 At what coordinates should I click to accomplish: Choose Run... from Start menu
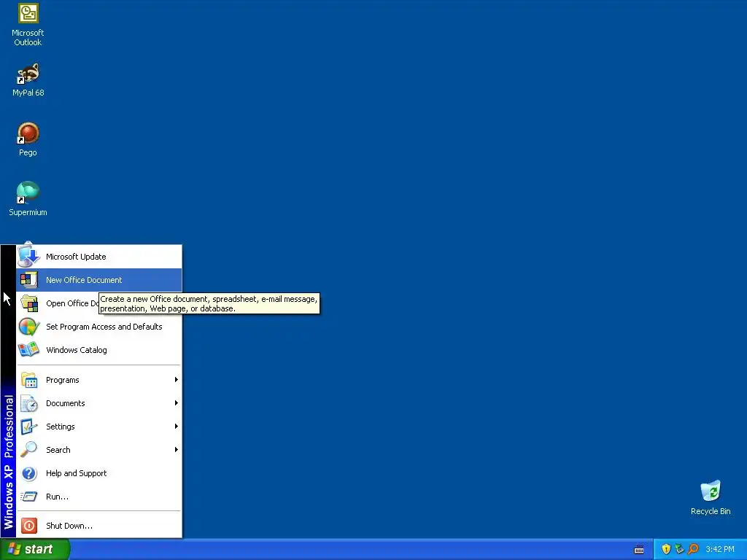99,497
